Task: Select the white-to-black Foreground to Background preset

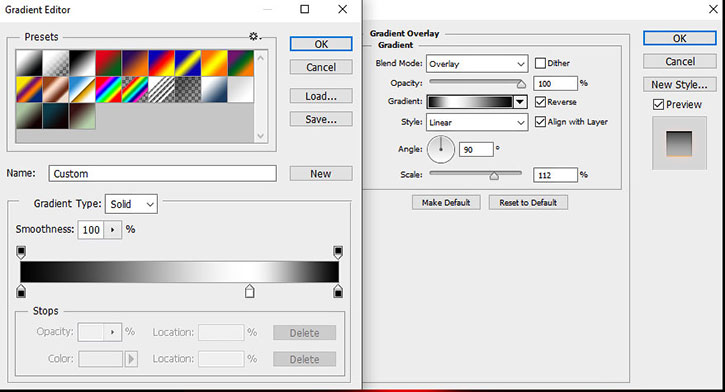Action: point(29,63)
